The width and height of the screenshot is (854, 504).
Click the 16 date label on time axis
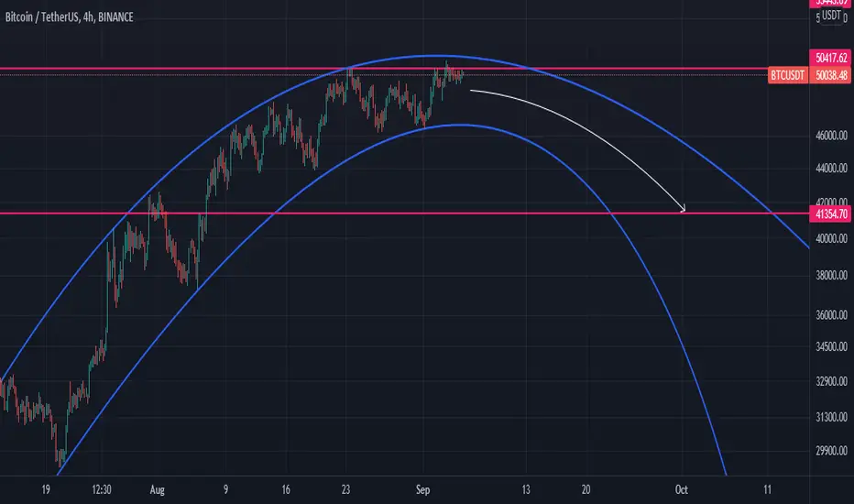tap(286, 490)
